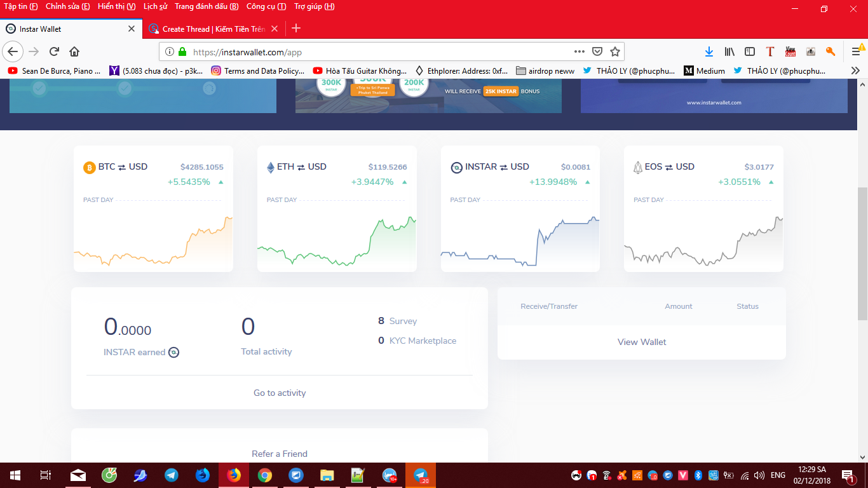Go back to the previous page
Image resolution: width=868 pixels, height=488 pixels.
click(x=13, y=51)
